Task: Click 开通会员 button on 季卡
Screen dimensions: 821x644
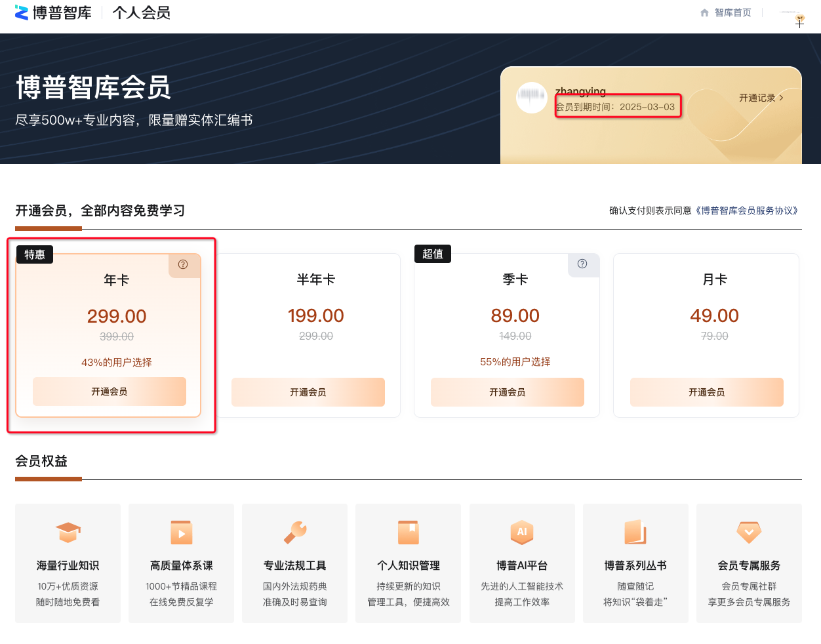Action: tap(508, 392)
